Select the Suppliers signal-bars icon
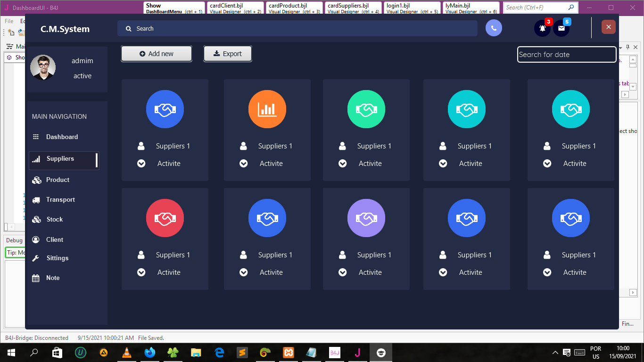Viewport: 644px width, 362px height. [36, 159]
